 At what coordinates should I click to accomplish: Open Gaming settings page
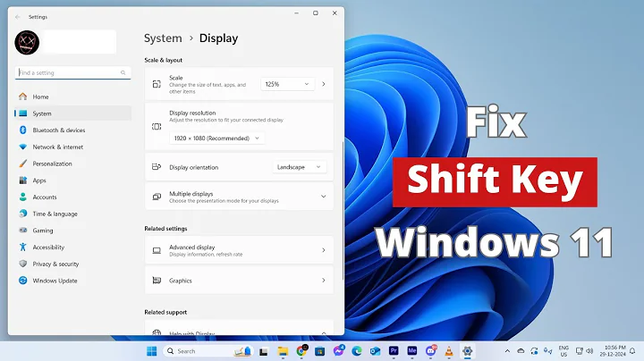72,231
